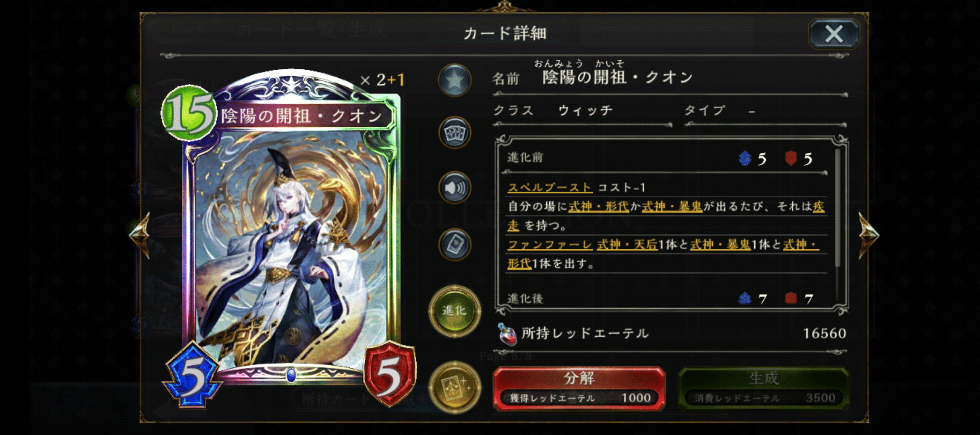Viewport: 980px width, 435px height.
Task: Flip card art with the card icon
Action: 455,244
